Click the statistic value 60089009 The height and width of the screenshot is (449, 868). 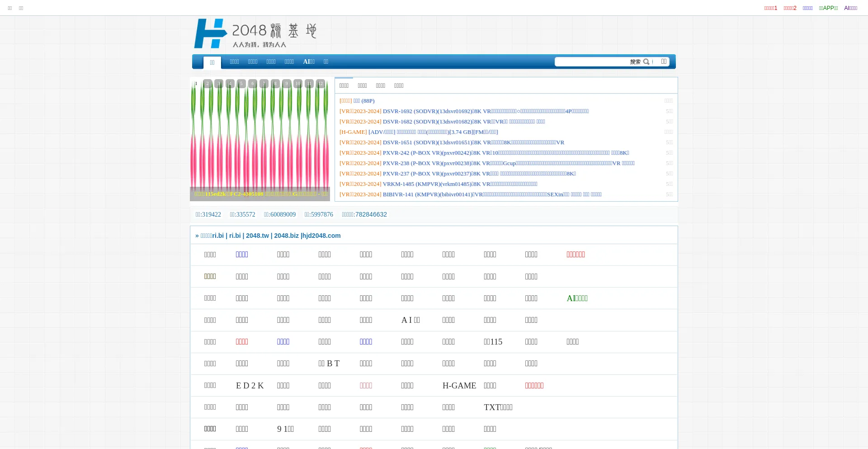click(x=283, y=215)
